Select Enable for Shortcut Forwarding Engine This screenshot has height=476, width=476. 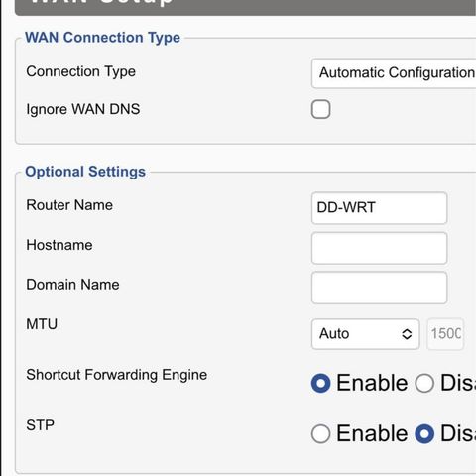coord(320,383)
